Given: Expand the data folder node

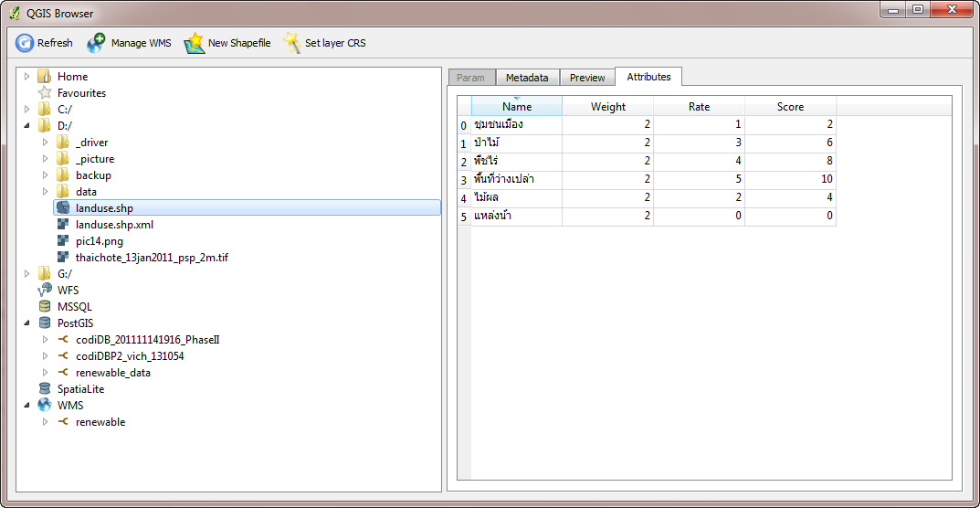Looking at the screenshot, I should pos(45,192).
